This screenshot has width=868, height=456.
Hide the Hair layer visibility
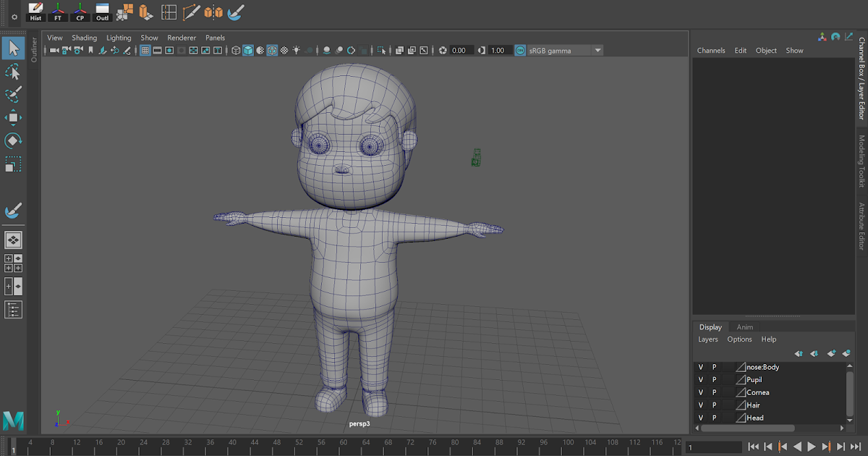(700, 405)
